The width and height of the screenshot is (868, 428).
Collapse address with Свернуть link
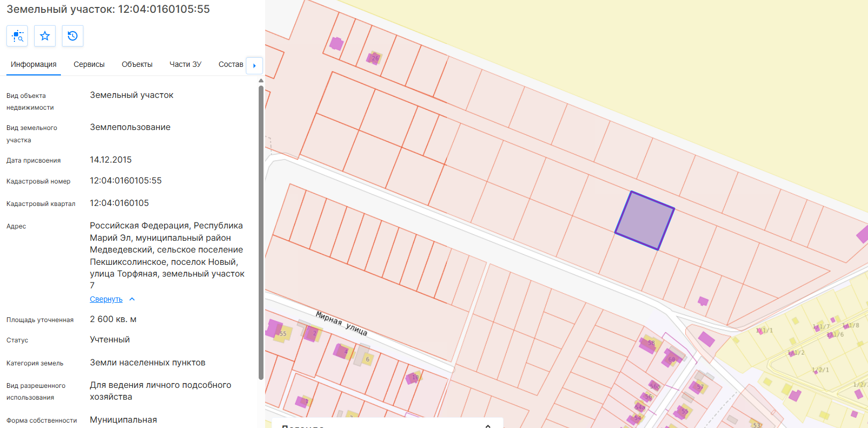click(x=106, y=299)
